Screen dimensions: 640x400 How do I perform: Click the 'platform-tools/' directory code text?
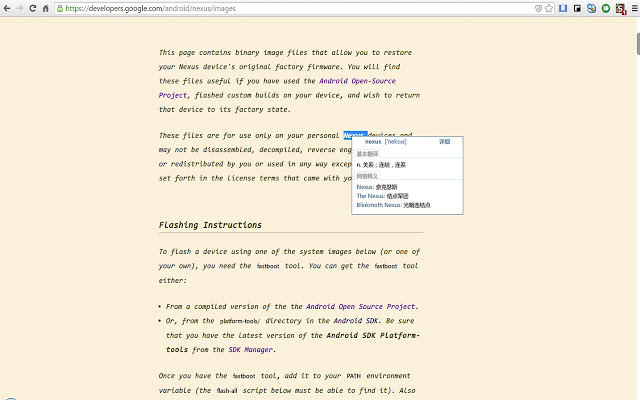240,321
